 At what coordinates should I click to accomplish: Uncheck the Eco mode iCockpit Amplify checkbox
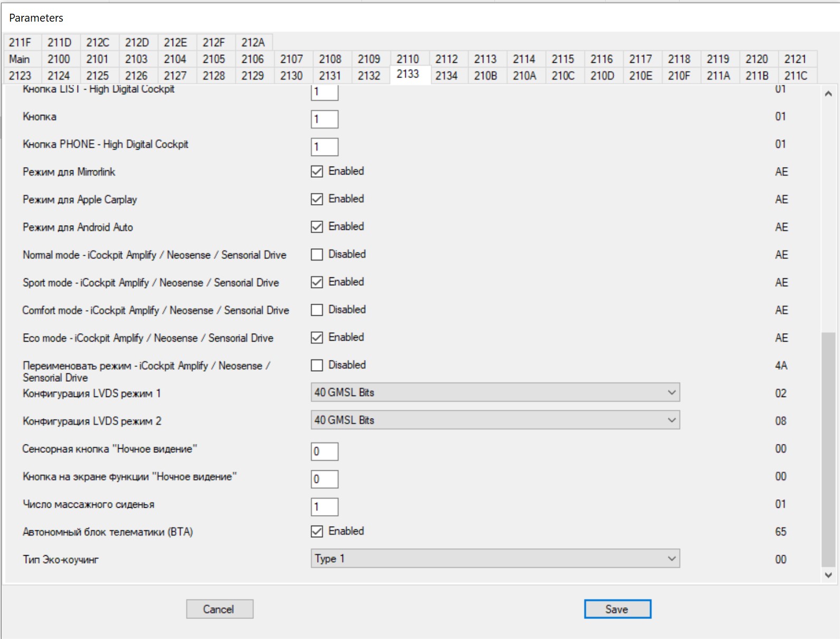tap(317, 337)
